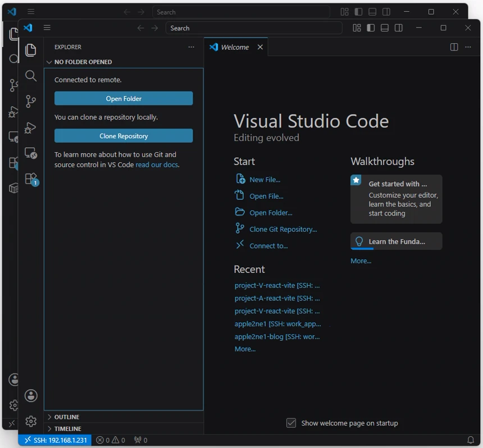Click the SSH: 192.168.1.231 remote indicator
483x448 pixels.
(55, 440)
